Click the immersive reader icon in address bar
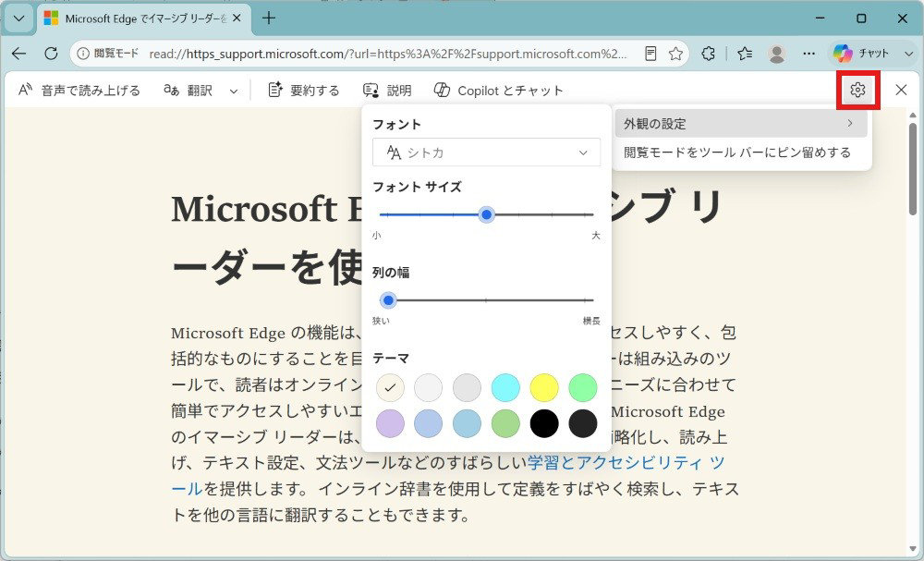The image size is (924, 561). (x=650, y=54)
